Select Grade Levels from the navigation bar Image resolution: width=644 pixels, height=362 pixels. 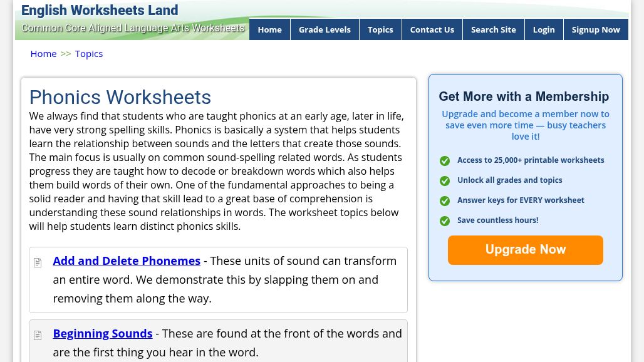[325, 29]
